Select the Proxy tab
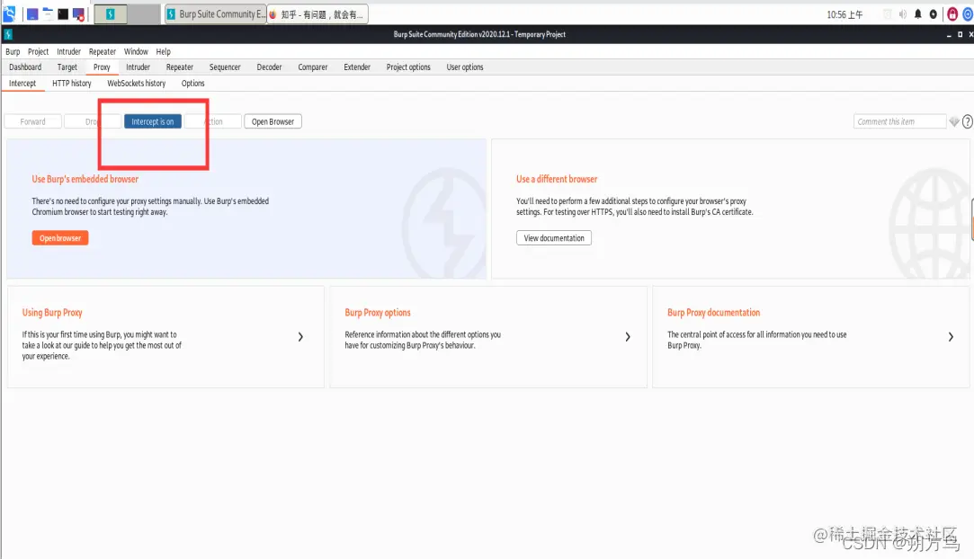 (x=102, y=67)
